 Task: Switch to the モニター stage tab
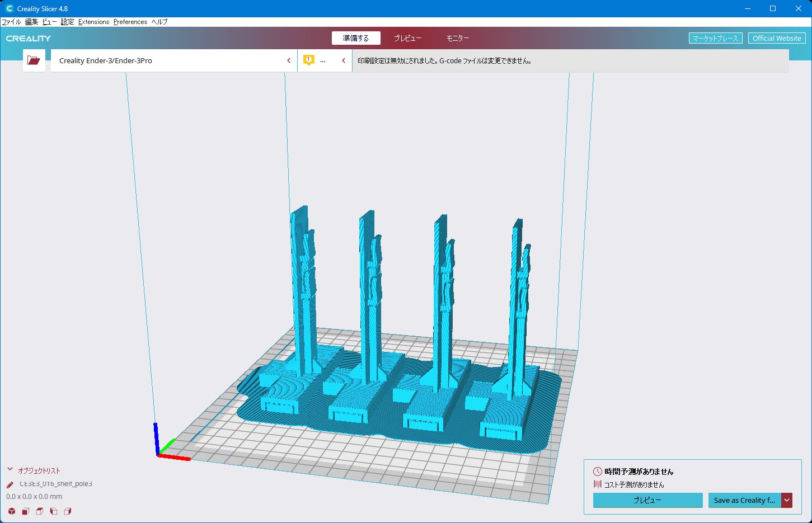pos(457,38)
